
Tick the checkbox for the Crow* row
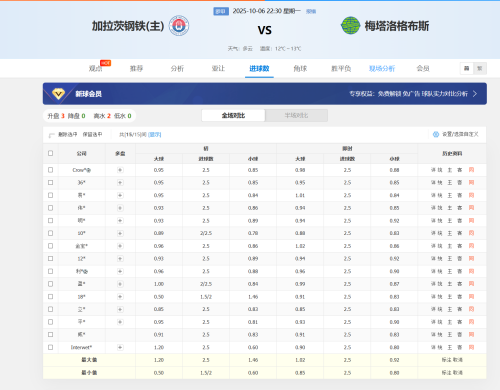(x=50, y=170)
